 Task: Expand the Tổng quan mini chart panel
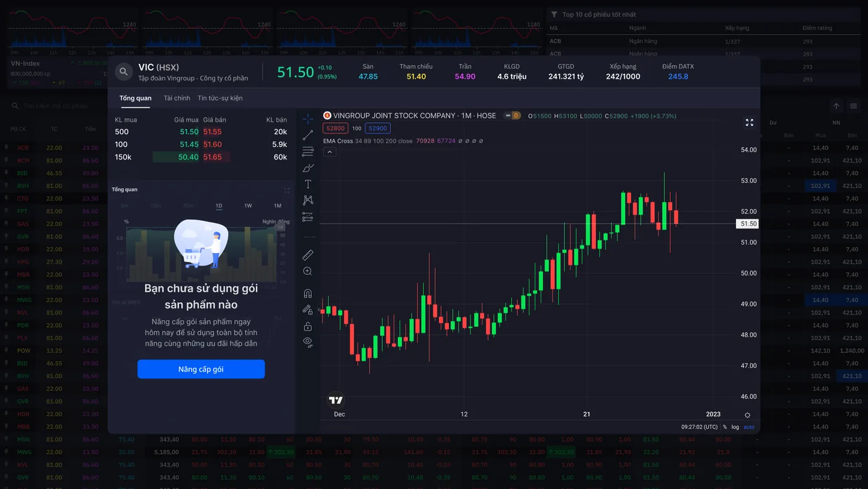click(x=286, y=190)
